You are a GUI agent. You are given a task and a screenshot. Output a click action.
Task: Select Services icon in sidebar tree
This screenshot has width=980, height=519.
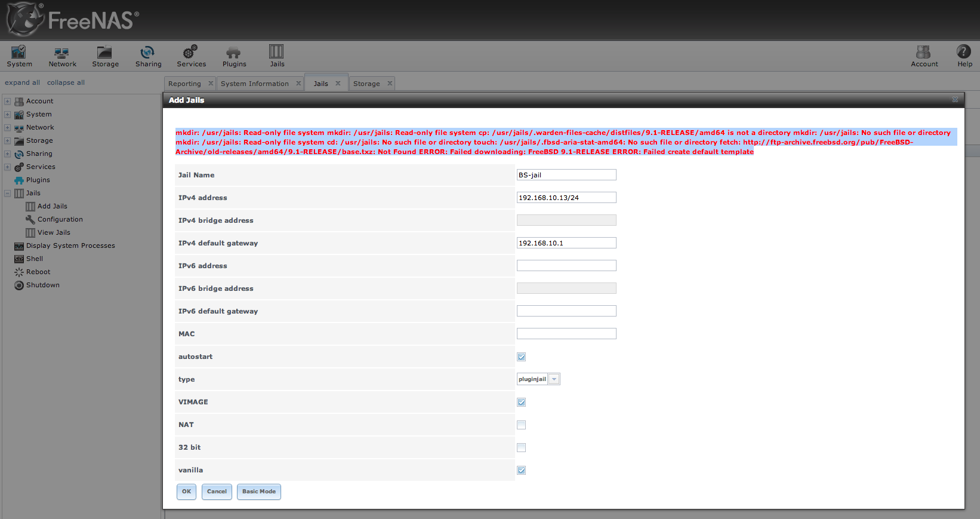19,167
